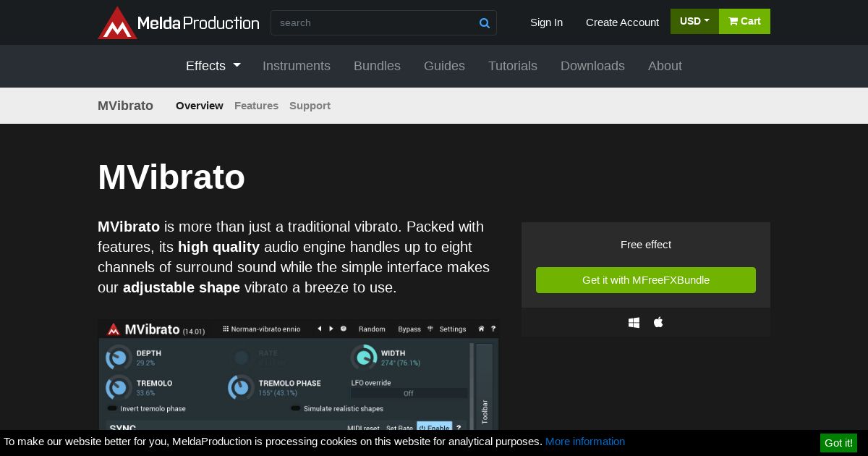Image resolution: width=868 pixels, height=456 pixels.
Task: Click the home icon in the plugin header
Action: (482, 329)
